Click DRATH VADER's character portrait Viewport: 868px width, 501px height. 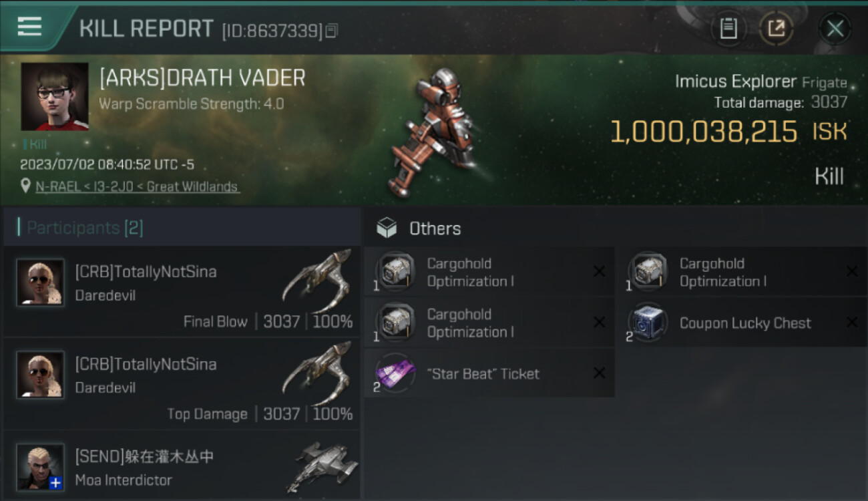pos(55,97)
